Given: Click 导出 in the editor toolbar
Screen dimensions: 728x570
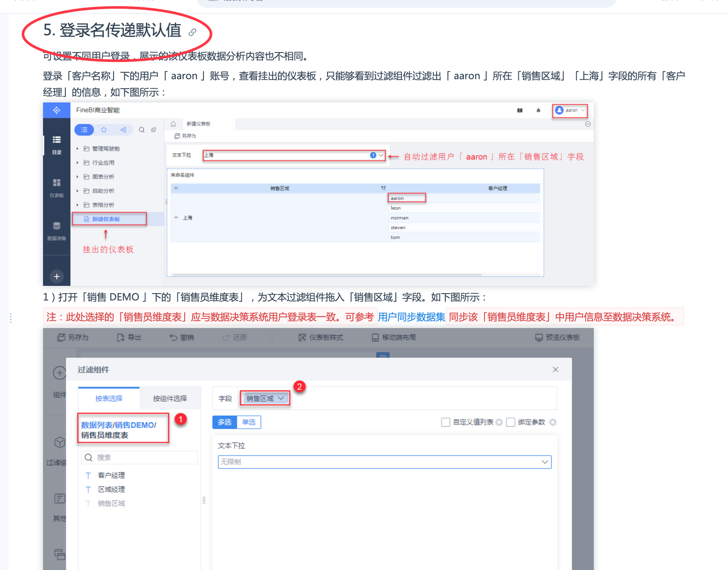Looking at the screenshot, I should coord(129,338).
